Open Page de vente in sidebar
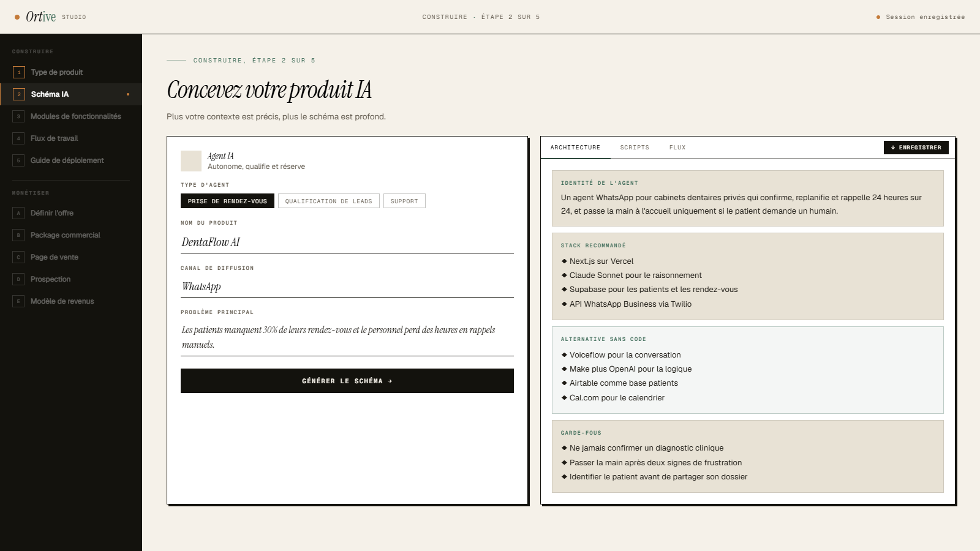 [x=71, y=257]
